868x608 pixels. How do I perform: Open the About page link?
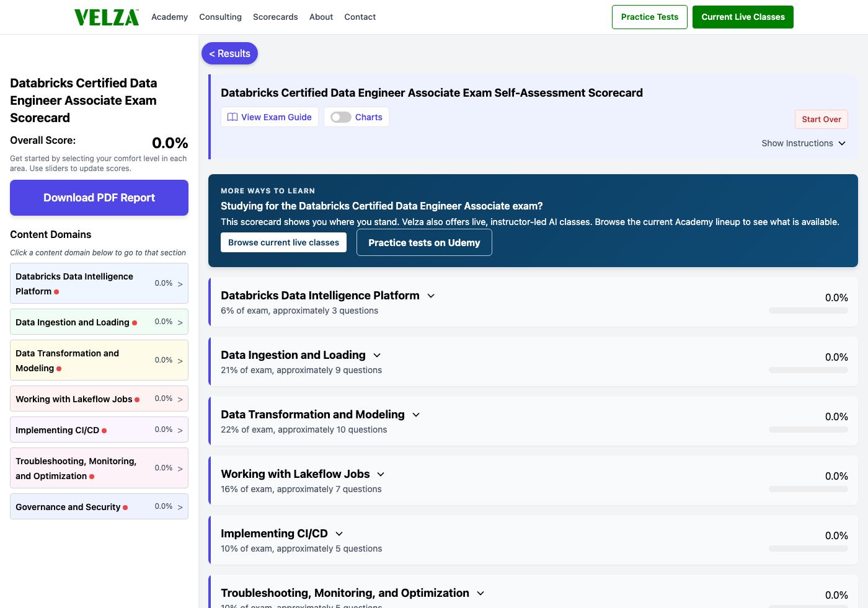(321, 17)
